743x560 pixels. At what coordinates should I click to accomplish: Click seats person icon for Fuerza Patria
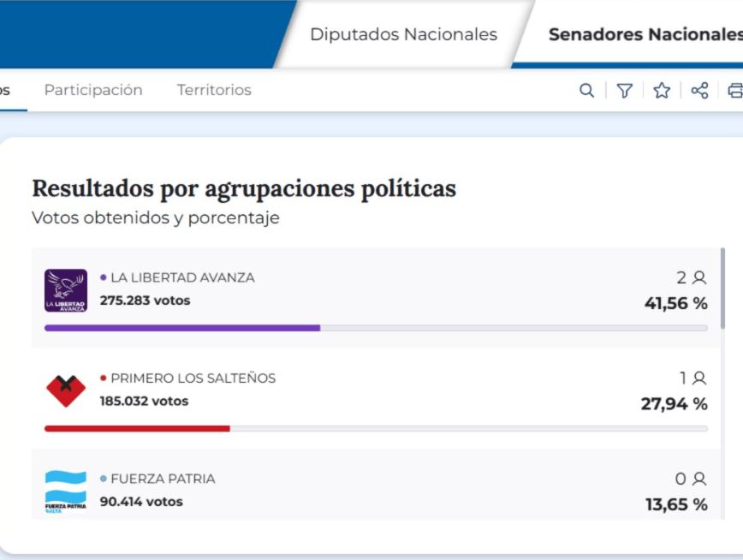click(x=699, y=479)
